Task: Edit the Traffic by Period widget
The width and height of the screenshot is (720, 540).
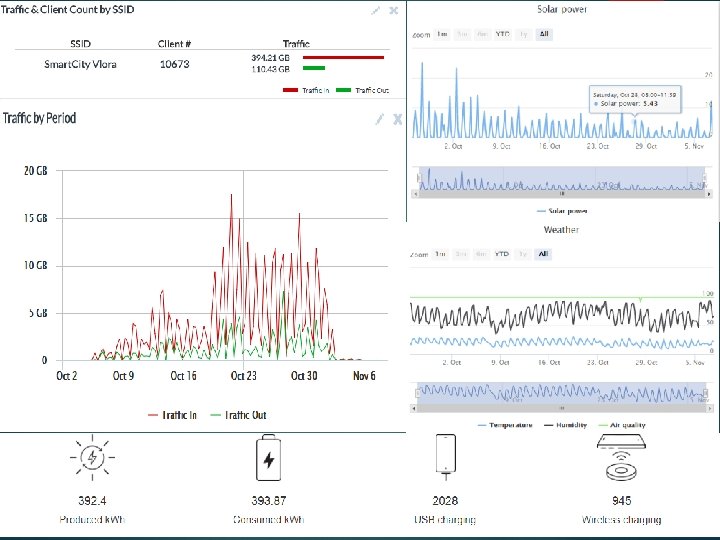Action: coord(380,119)
